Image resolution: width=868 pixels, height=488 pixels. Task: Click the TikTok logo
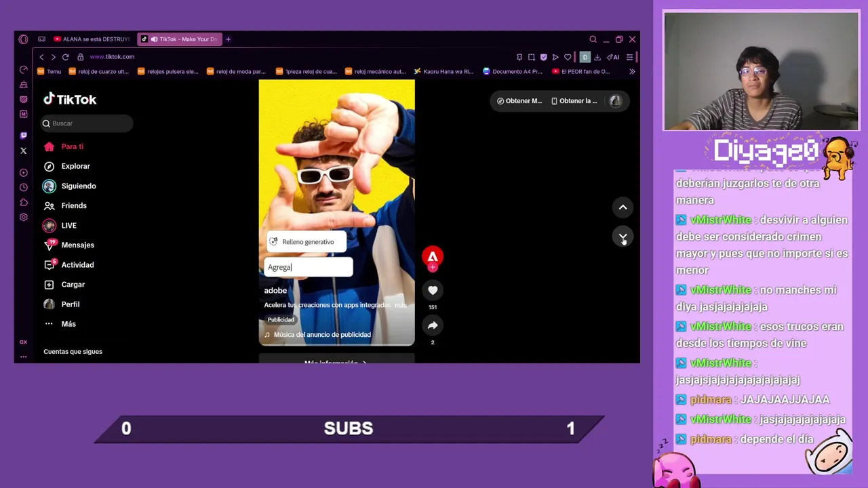(70, 99)
